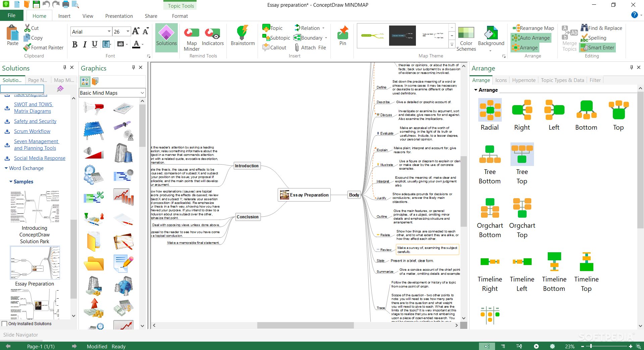
Task: Open Essay Preparation sample thumbnail
Action: pyautogui.click(x=35, y=263)
